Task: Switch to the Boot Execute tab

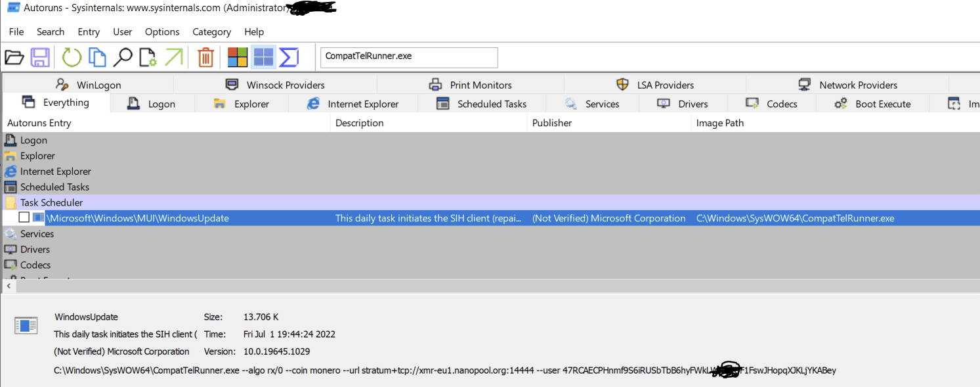Action: point(872,104)
